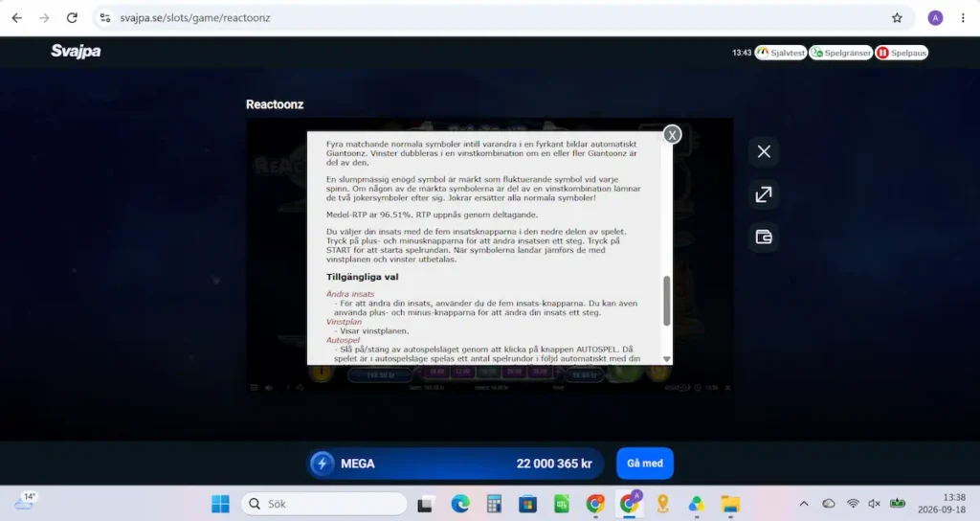Open the Självtest self-test
This screenshot has height=521, width=980.
(781, 53)
